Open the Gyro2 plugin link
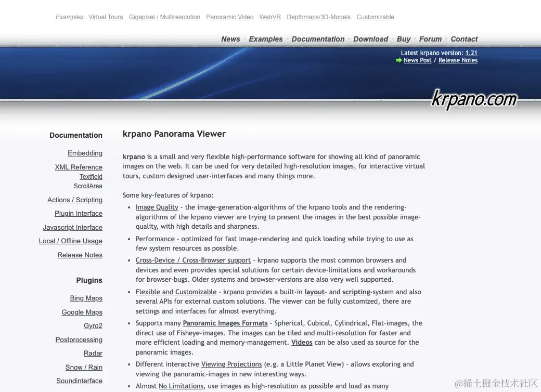Image resolution: width=541 pixels, height=392 pixels. point(93,326)
